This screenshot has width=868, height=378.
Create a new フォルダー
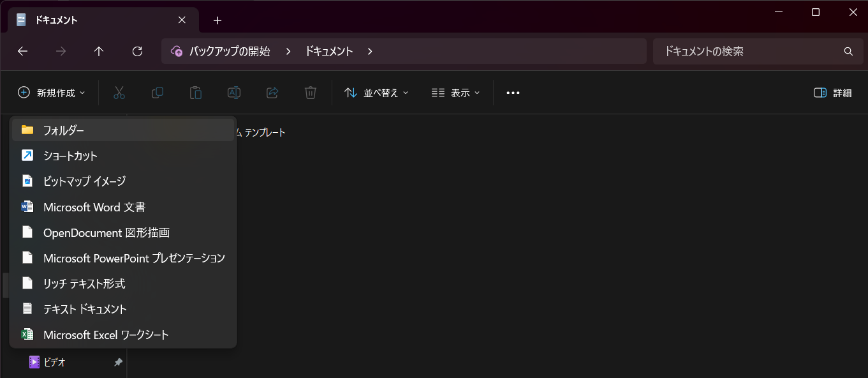click(x=123, y=130)
